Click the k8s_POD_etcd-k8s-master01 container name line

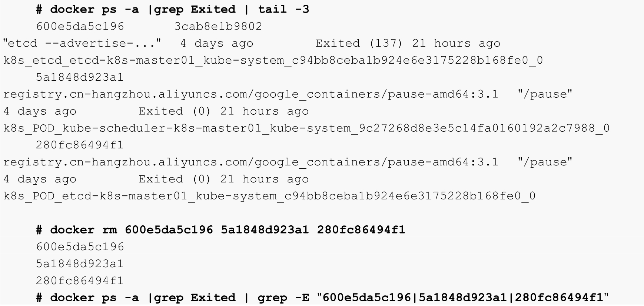pos(269,196)
